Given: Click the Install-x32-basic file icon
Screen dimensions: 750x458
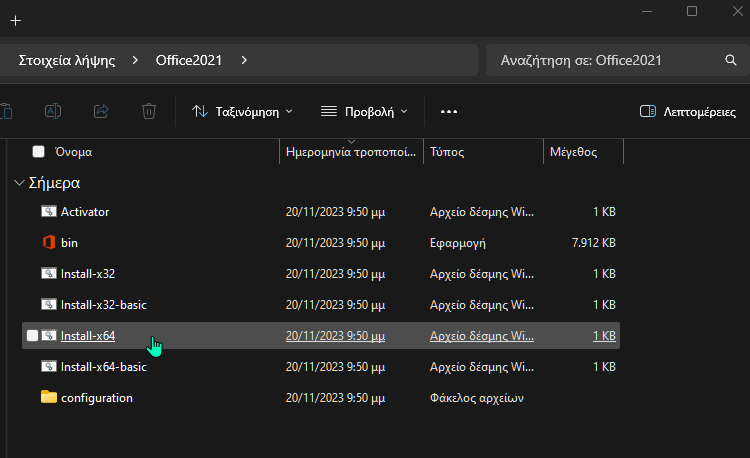Looking at the screenshot, I should click(49, 305).
